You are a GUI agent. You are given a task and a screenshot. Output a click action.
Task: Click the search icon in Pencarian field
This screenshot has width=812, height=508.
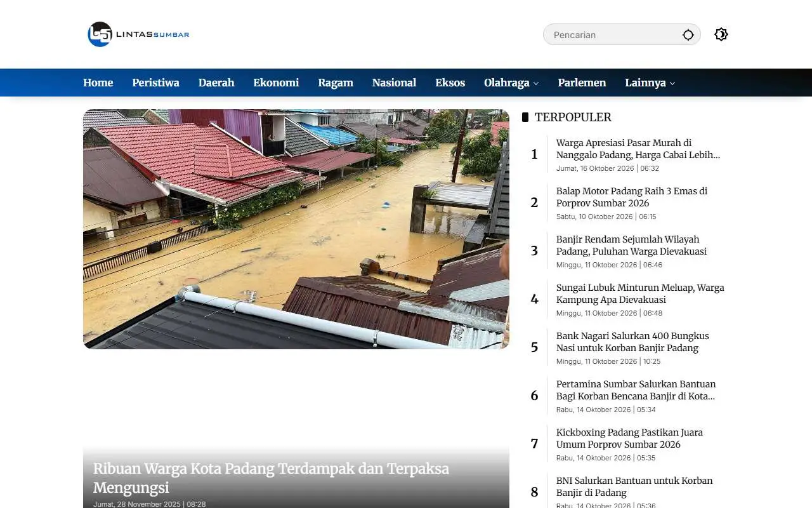coord(688,35)
